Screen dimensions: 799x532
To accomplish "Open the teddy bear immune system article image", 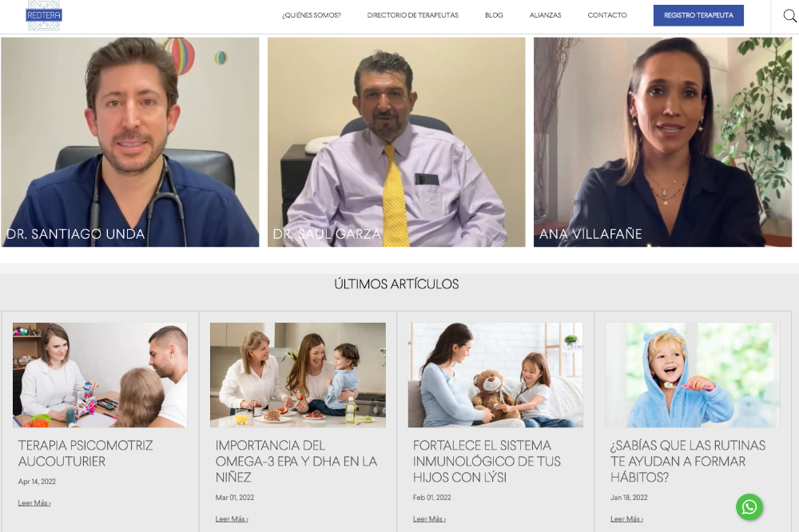I will (495, 375).
